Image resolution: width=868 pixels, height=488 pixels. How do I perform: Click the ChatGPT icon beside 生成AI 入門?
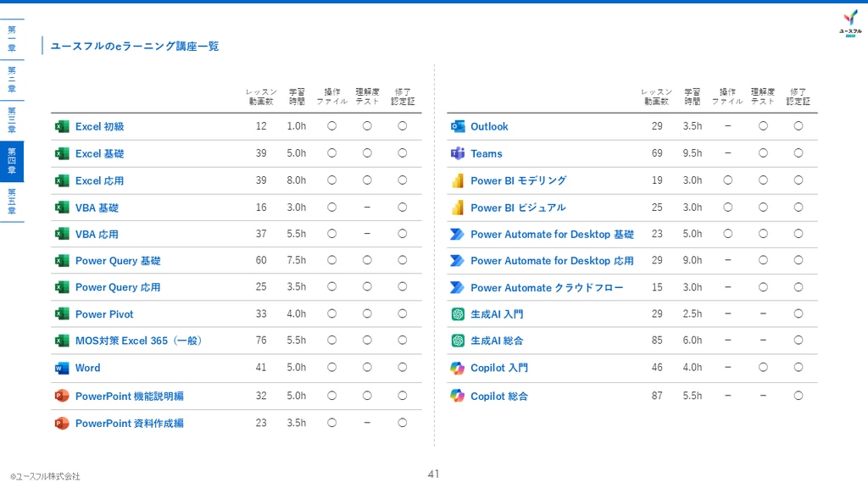(x=457, y=314)
